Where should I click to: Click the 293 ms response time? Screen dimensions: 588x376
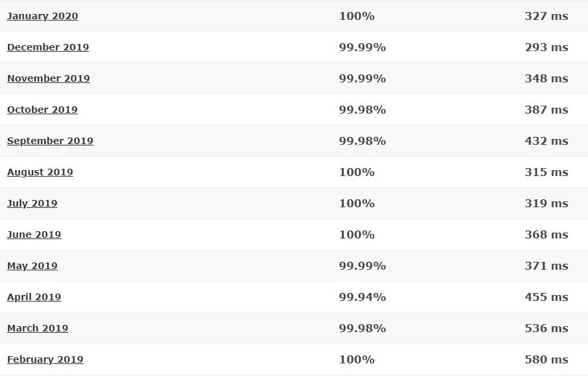(x=546, y=47)
